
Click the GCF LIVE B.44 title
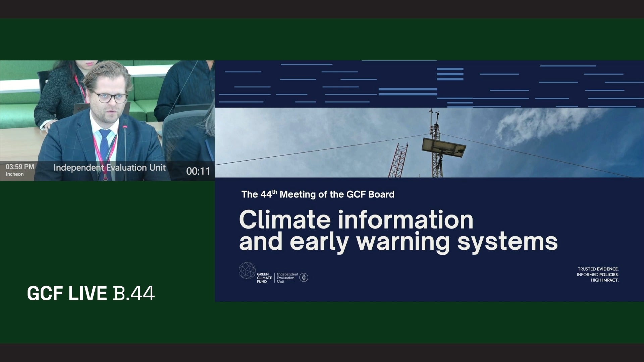pyautogui.click(x=91, y=293)
